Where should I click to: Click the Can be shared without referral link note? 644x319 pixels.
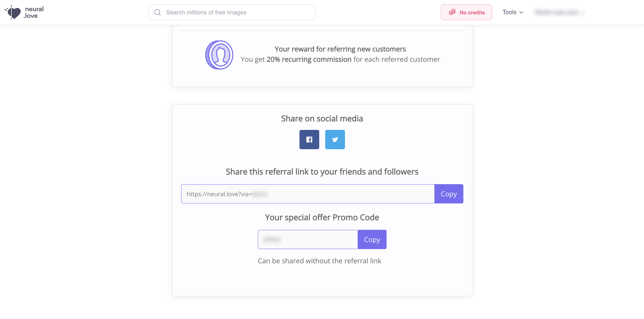point(319,261)
